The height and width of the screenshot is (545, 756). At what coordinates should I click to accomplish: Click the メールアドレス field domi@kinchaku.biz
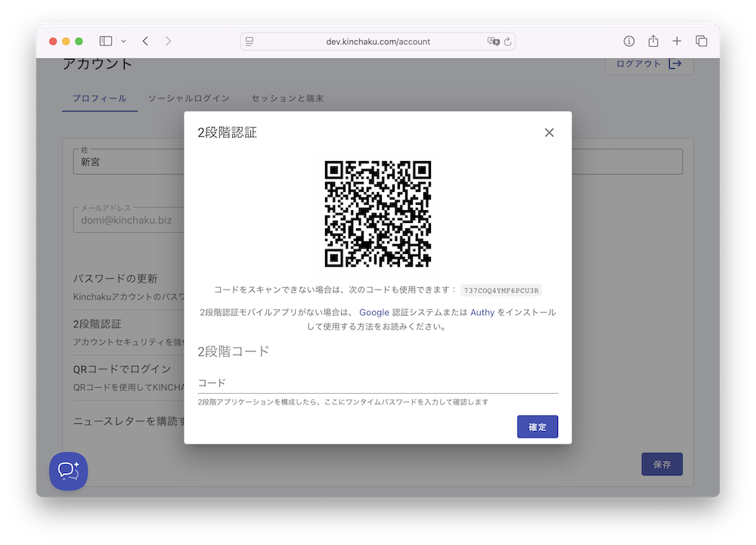click(129, 220)
